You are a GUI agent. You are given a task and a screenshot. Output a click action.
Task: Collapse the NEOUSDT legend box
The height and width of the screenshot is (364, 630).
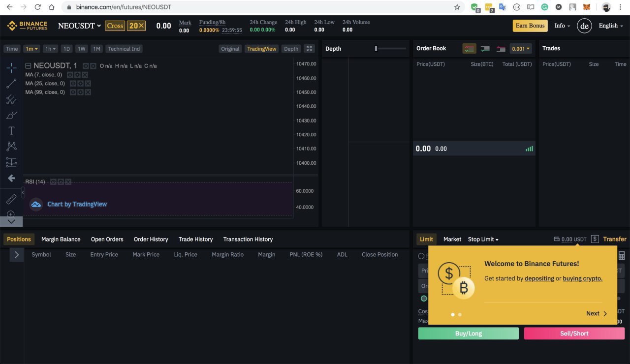click(x=28, y=66)
